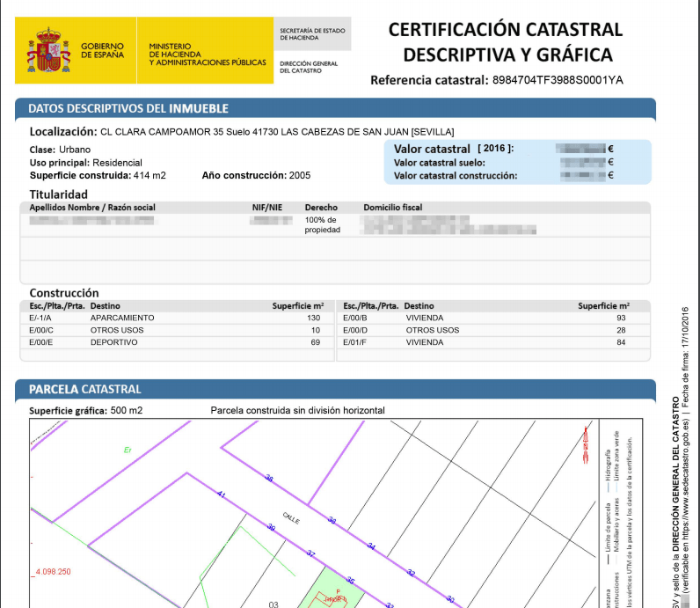
Task: Select the 100% de propiedad cell
Action: tap(323, 224)
